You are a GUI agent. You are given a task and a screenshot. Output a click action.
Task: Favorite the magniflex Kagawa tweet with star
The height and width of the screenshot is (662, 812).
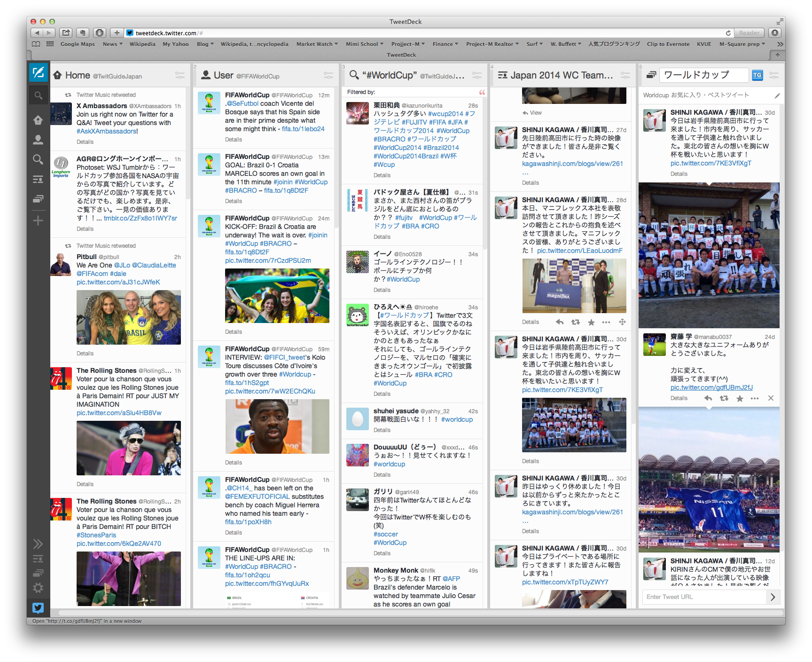tap(591, 322)
